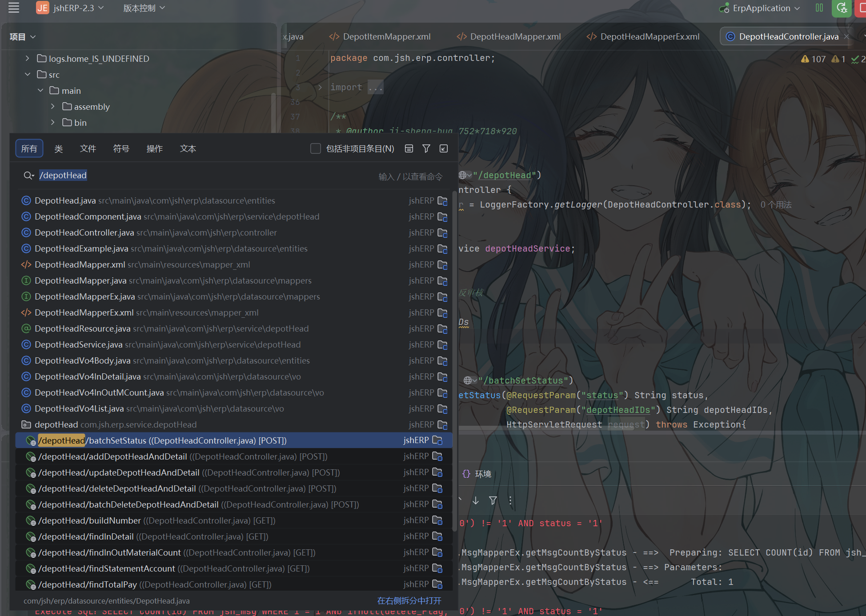Click the globe URL icon beside "/batchSetStatus"
The image size is (866, 616).
pyautogui.click(x=470, y=380)
